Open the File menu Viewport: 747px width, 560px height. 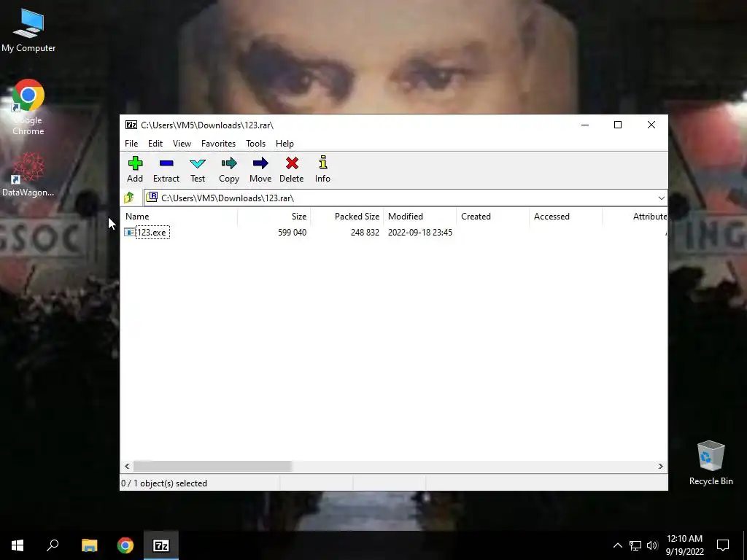click(131, 144)
